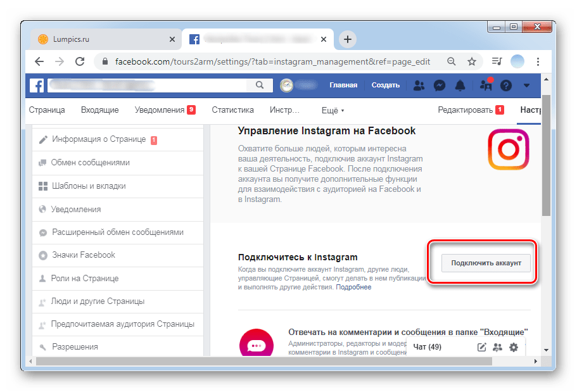Open the Notifications bell icon
577x392 pixels.
point(460,85)
